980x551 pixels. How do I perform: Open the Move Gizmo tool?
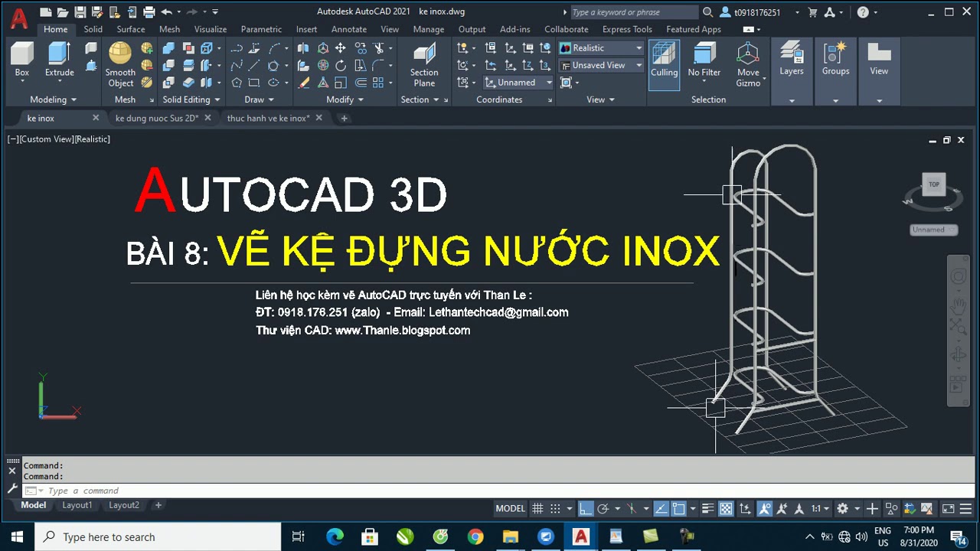point(748,64)
